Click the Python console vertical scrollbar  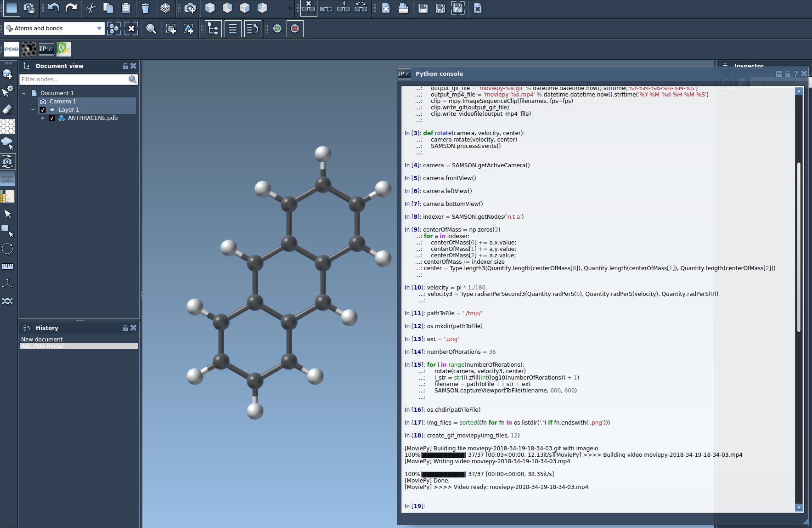(x=799, y=247)
